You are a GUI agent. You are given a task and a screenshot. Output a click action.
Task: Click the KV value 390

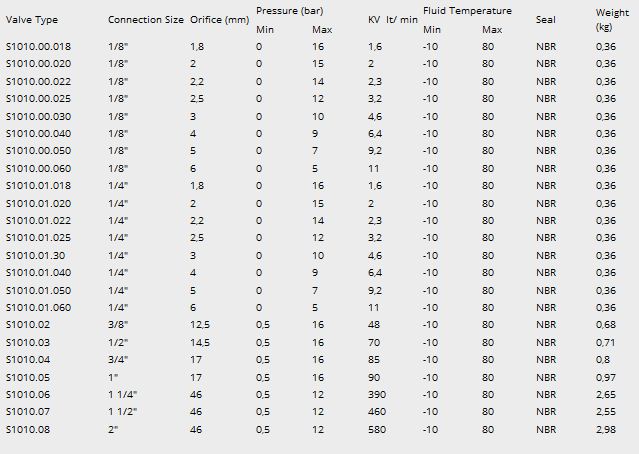click(x=378, y=394)
